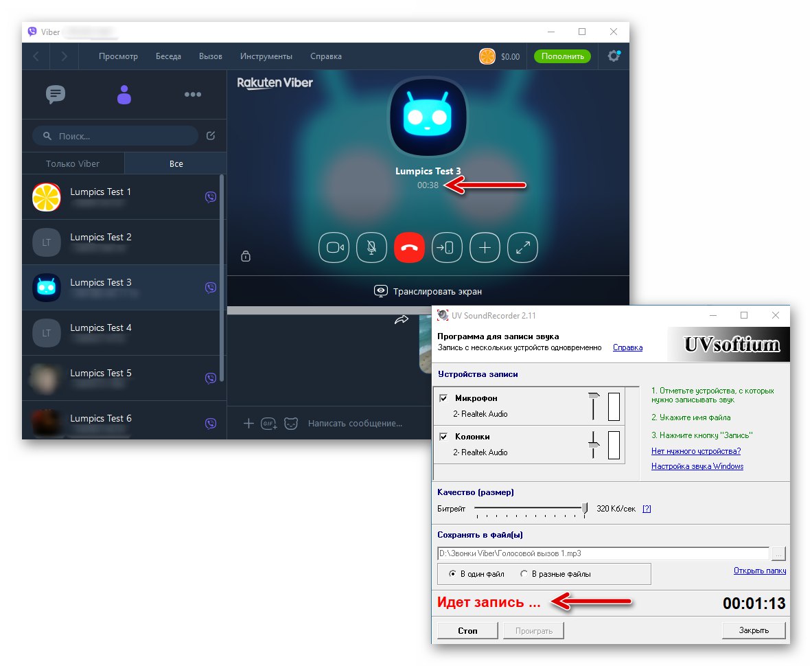812x666 pixels.
Task: Click the lock encryption icon in call
Action: click(x=246, y=256)
